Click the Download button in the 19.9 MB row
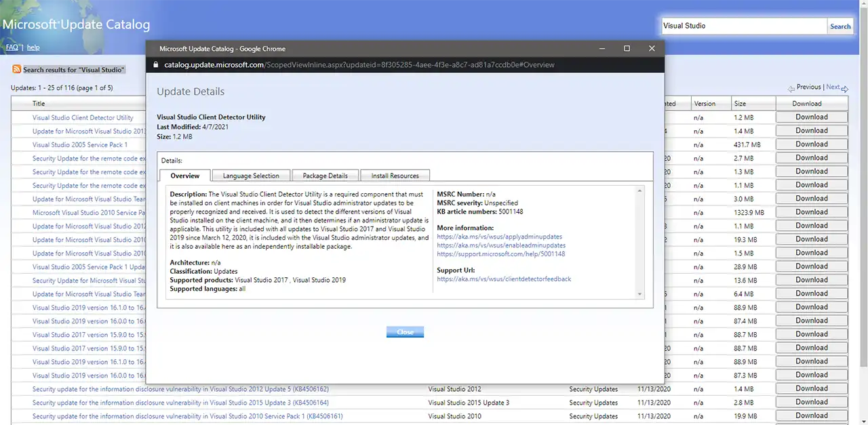 (812, 416)
